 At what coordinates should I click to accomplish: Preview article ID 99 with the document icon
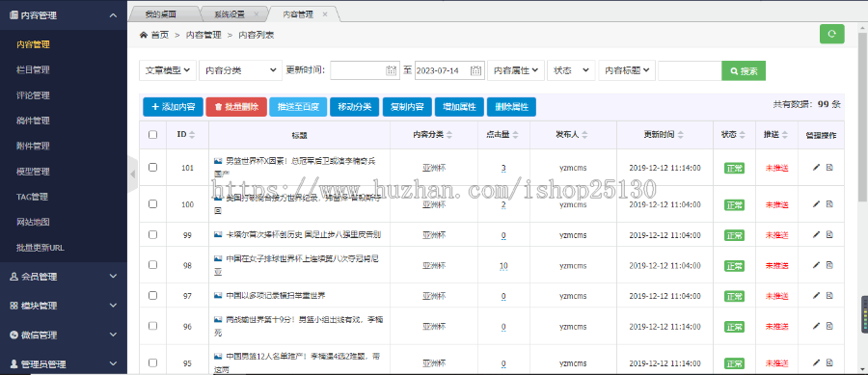pyautogui.click(x=829, y=234)
